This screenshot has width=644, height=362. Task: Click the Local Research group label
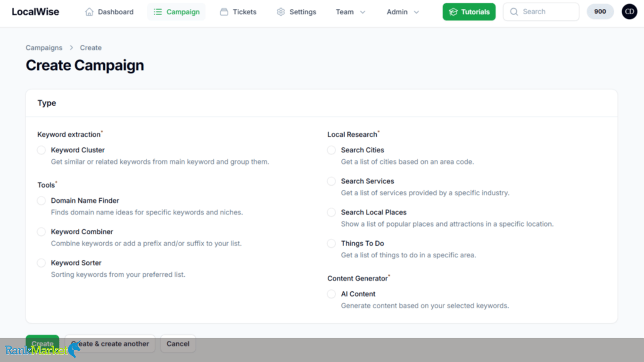pyautogui.click(x=352, y=134)
